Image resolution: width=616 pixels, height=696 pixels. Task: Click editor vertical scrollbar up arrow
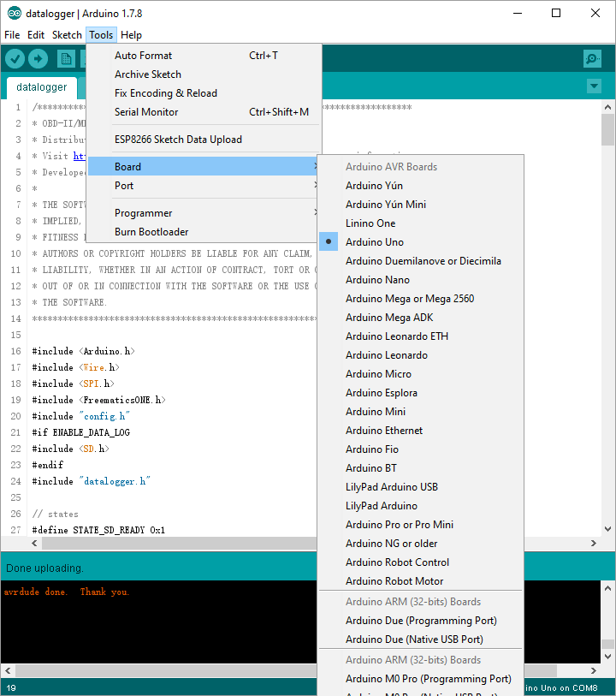point(607,107)
